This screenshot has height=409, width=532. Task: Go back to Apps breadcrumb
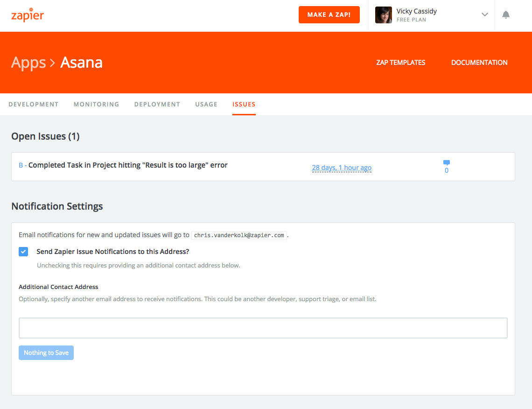click(28, 63)
